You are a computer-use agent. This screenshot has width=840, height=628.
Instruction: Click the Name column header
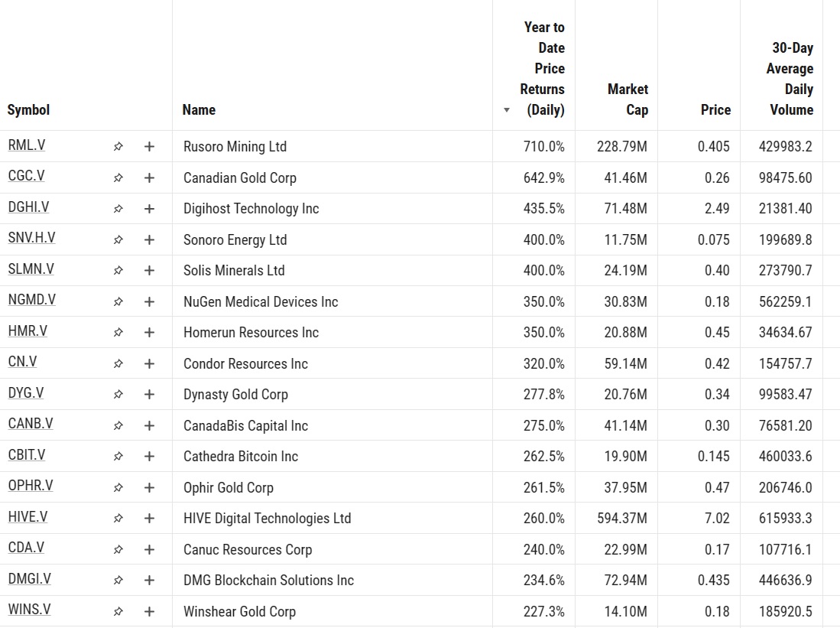coord(199,109)
